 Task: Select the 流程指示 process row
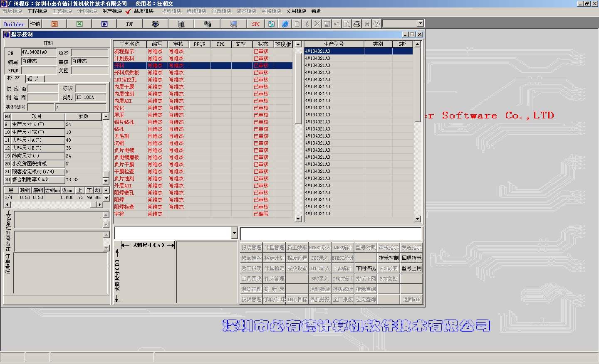[x=203, y=52]
